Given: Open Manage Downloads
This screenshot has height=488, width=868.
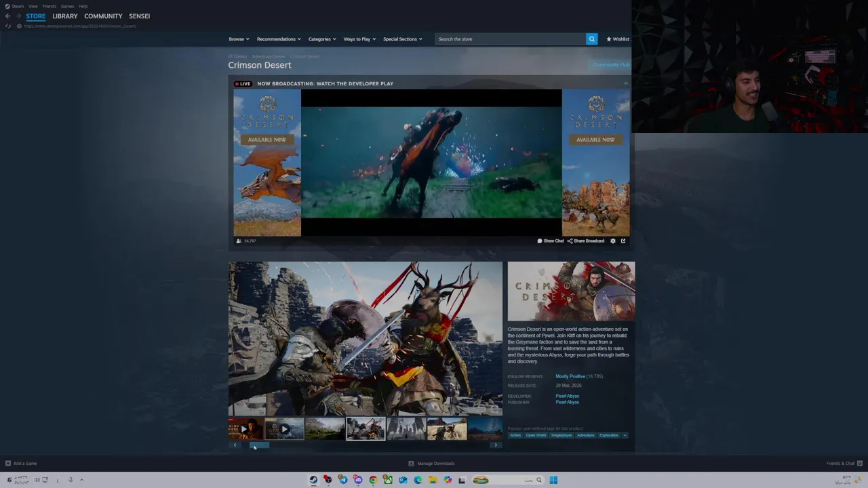Looking at the screenshot, I should (431, 464).
